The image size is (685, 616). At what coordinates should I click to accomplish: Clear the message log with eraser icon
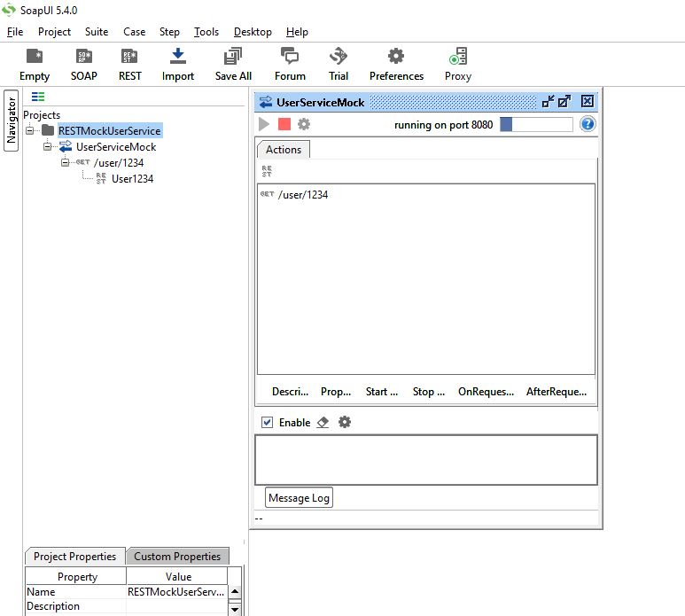coord(323,423)
